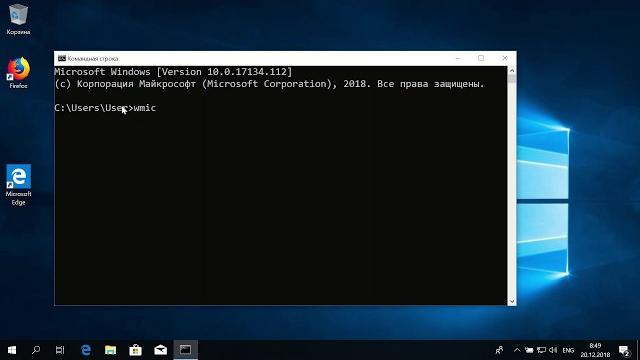The height and width of the screenshot is (360, 640).
Task: Open Task View on the taskbar
Action: (x=60, y=350)
